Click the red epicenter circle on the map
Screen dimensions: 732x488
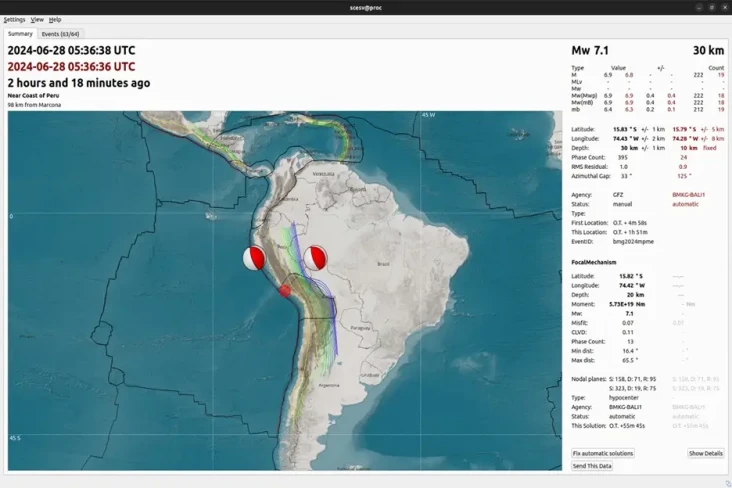click(285, 291)
